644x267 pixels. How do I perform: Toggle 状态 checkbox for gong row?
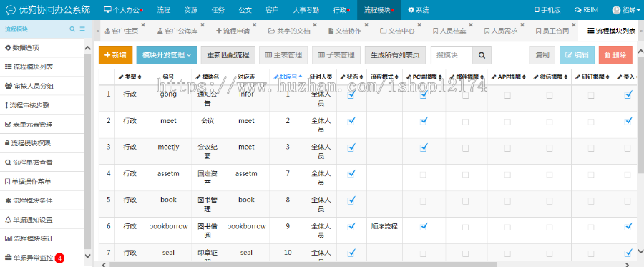tap(351, 95)
